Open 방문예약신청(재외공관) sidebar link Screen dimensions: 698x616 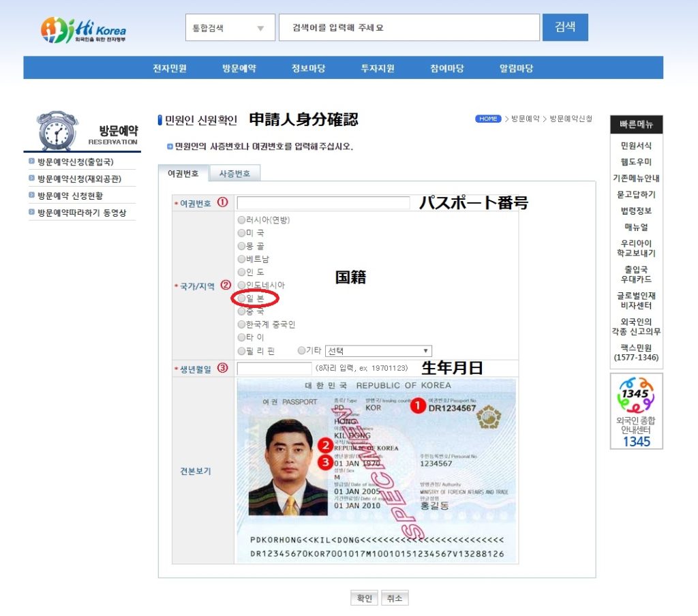point(79,179)
